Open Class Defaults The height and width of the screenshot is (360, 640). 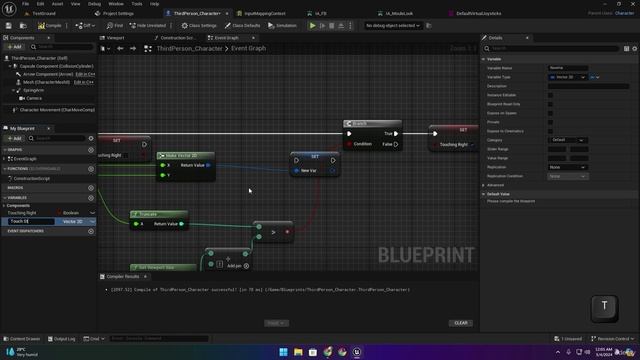242,26
